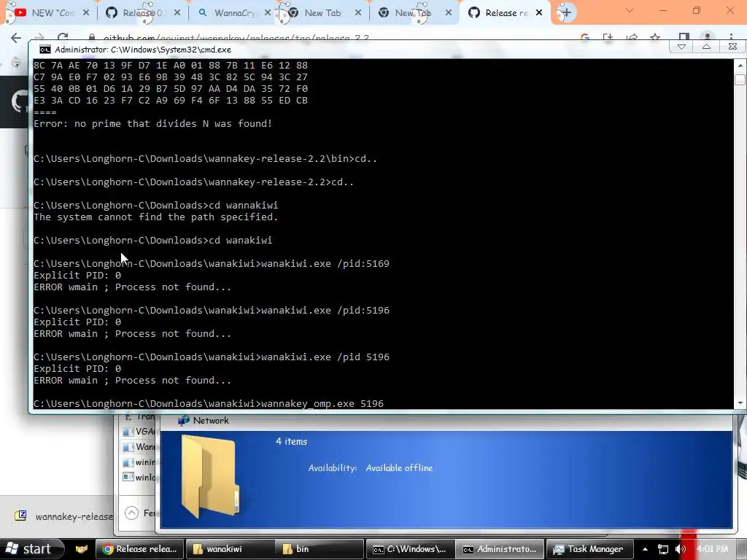Click the 4:01 PM taskbar clock
This screenshot has width=747, height=560.
click(x=712, y=549)
